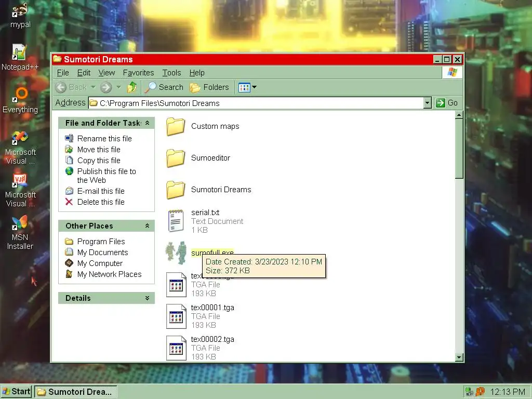Image resolution: width=532 pixels, height=399 pixels.
Task: Click the serial.txt file name
Action: click(205, 212)
